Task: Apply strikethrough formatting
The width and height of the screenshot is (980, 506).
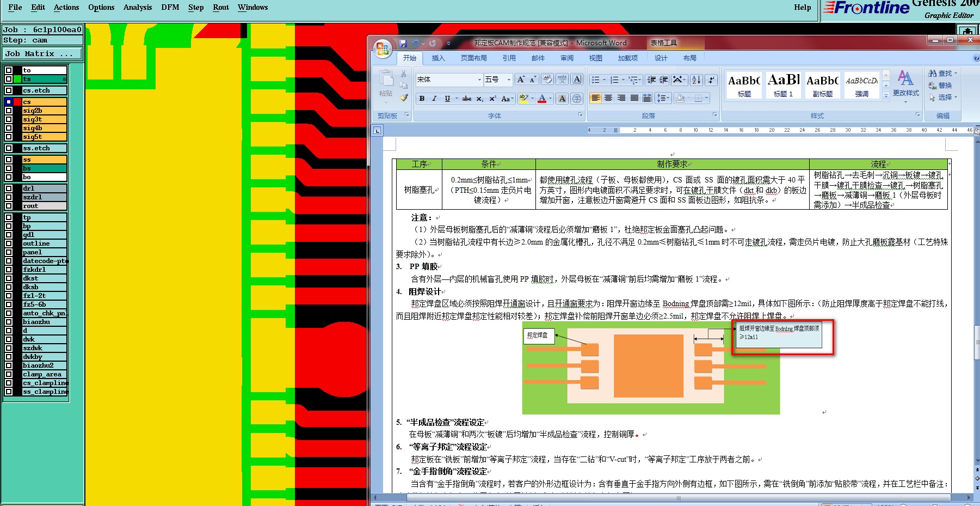Action: tap(467, 99)
